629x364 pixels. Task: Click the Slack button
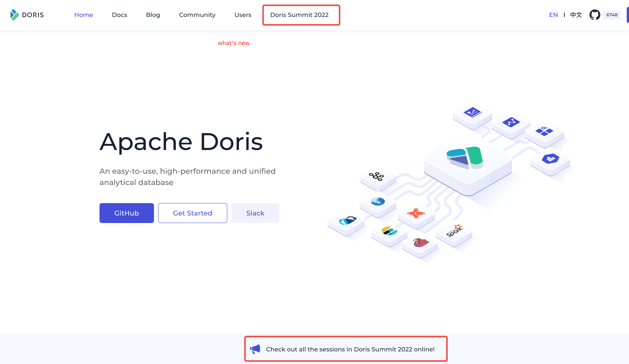point(255,213)
